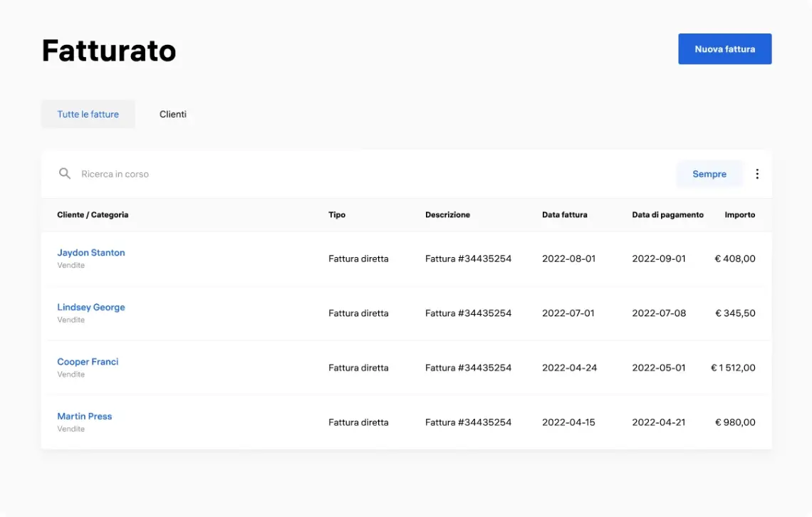Image resolution: width=812 pixels, height=517 pixels.
Task: Open the Sempre date filter dropdown
Action: pyautogui.click(x=709, y=173)
